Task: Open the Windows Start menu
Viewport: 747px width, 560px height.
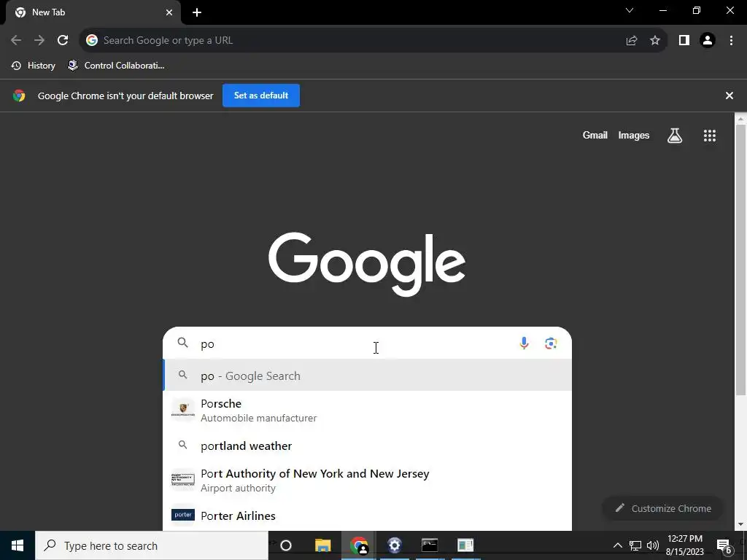Action: click(18, 545)
